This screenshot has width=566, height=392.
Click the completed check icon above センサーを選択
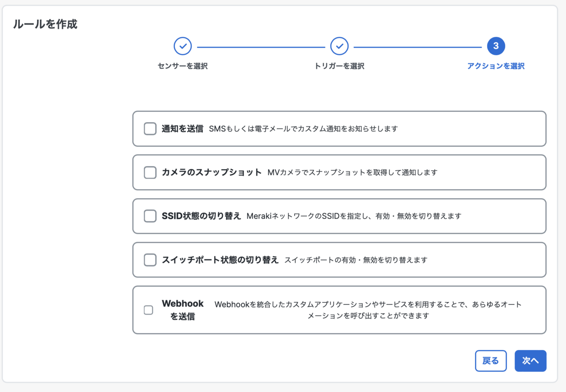tap(183, 46)
